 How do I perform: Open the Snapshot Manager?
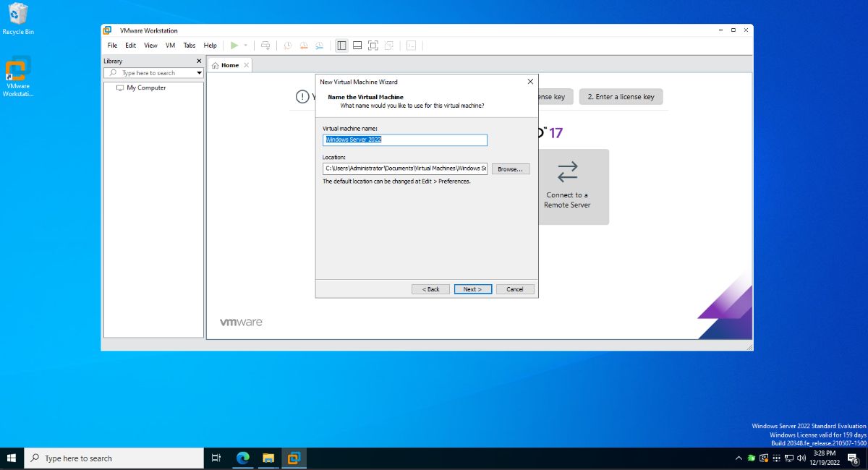(320, 45)
